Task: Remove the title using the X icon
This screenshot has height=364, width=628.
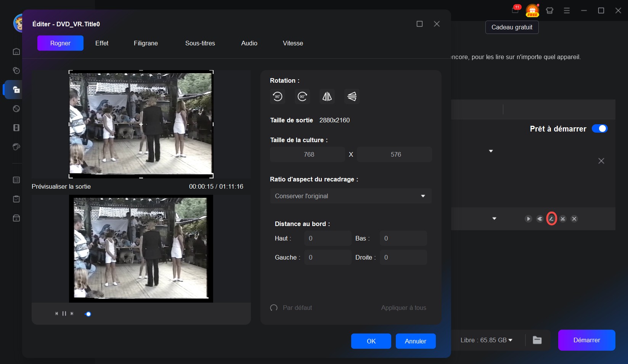Action: 575,219
